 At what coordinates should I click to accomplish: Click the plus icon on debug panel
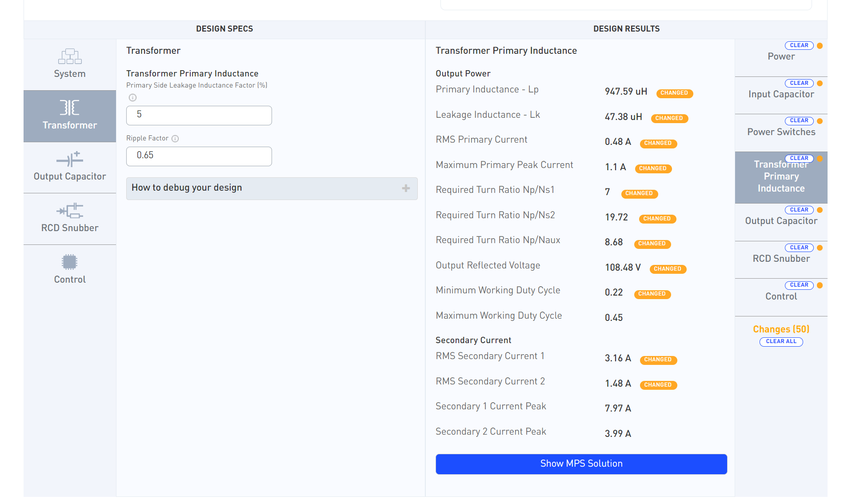(x=406, y=188)
